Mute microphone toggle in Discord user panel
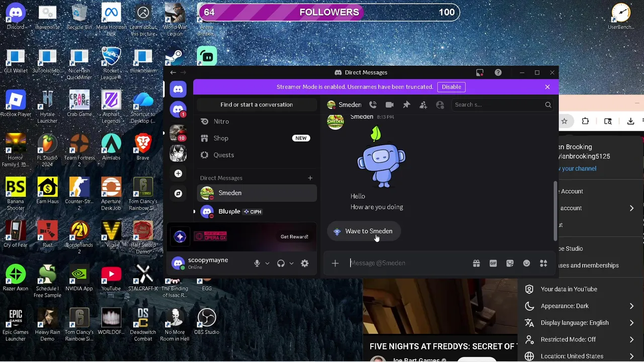This screenshot has height=362, width=644. (257, 263)
